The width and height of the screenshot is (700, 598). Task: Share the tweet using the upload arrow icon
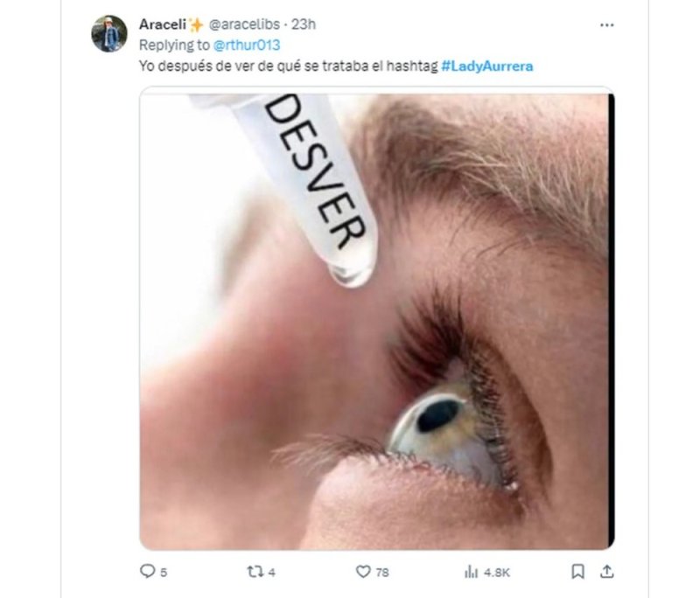point(605,572)
